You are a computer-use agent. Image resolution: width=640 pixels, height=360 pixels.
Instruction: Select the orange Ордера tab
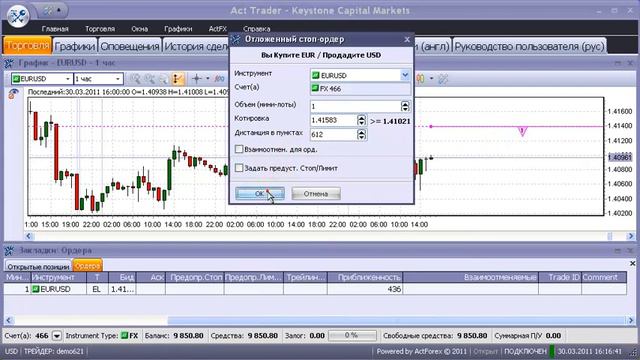87,265
